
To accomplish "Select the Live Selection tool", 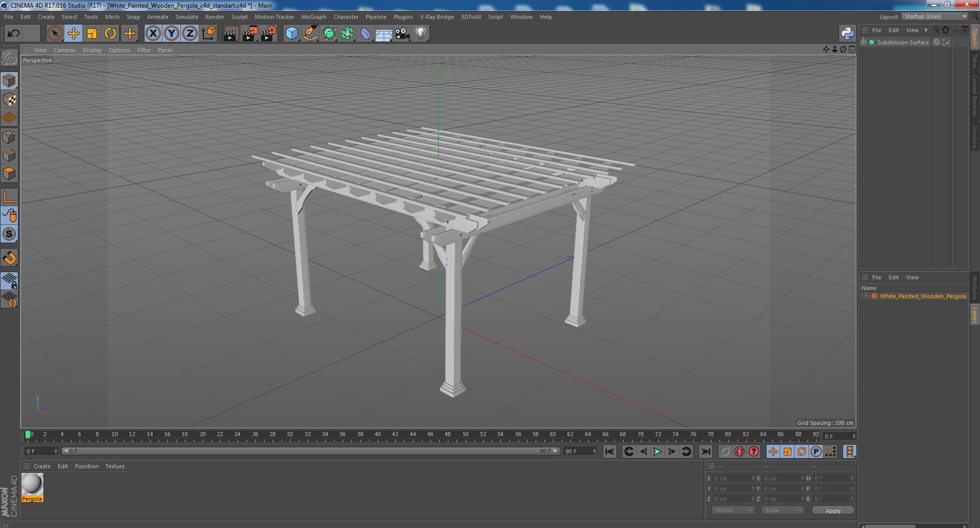I will click(x=55, y=34).
